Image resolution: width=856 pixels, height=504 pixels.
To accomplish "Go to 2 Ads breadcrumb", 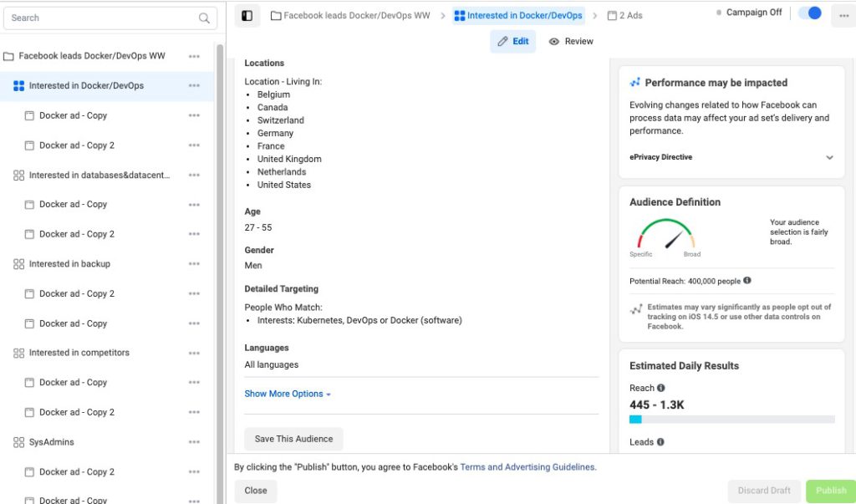I will click(x=625, y=16).
